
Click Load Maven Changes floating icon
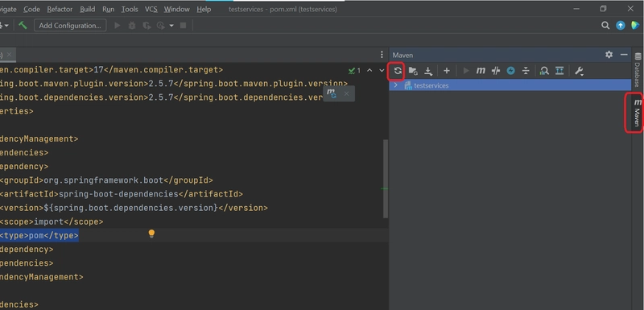pyautogui.click(x=332, y=93)
